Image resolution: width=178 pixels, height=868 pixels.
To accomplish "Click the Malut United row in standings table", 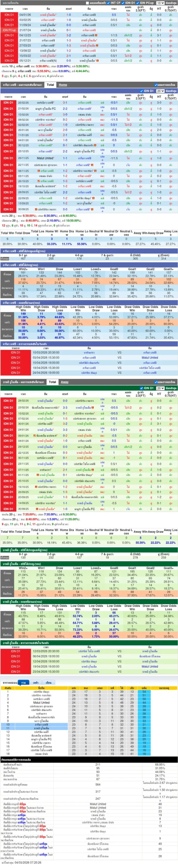I will 89,703.
